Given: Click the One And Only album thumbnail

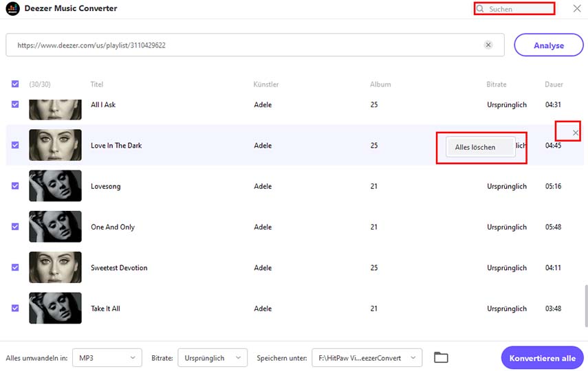Looking at the screenshot, I should 55,227.
